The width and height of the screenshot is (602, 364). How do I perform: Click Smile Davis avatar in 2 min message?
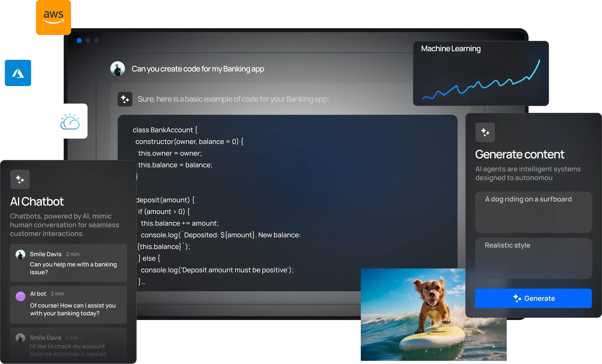(x=20, y=255)
